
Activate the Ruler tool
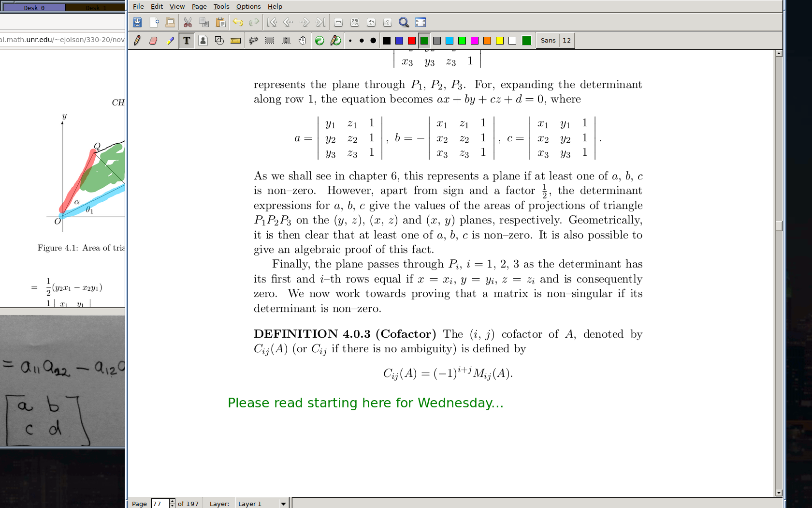[235, 41]
